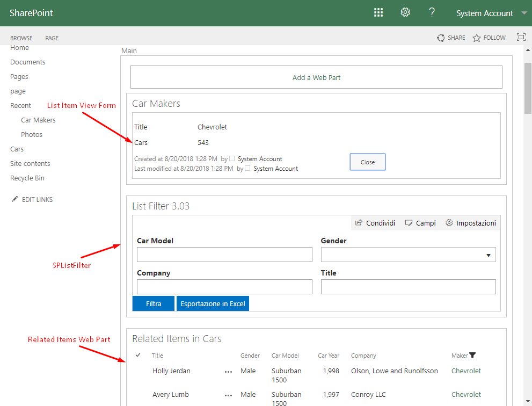This screenshot has height=406, width=532.
Task: Open the settings gear icon
Action: pyautogui.click(x=405, y=12)
